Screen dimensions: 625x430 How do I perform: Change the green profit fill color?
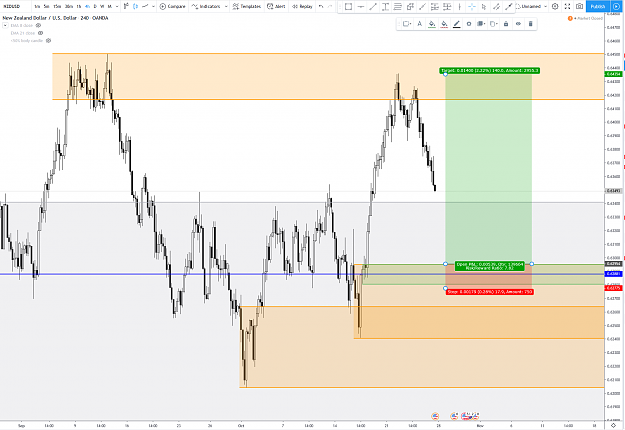[432, 24]
